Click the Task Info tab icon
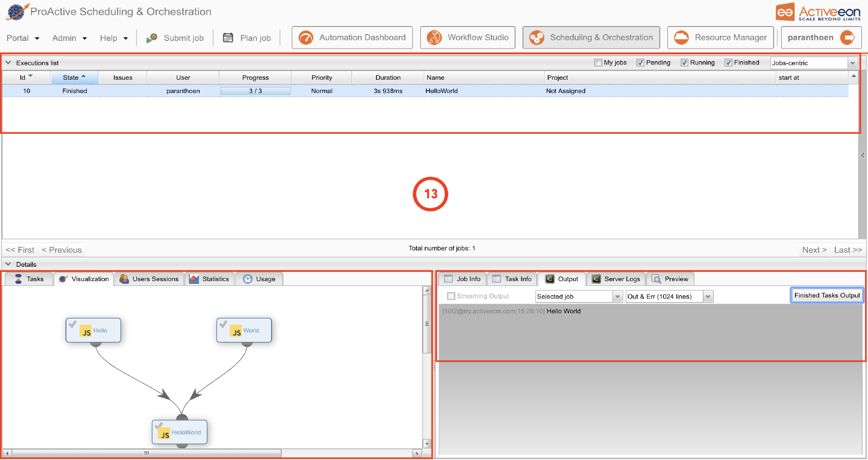Viewport: 868px width, 460px height. 496,279
